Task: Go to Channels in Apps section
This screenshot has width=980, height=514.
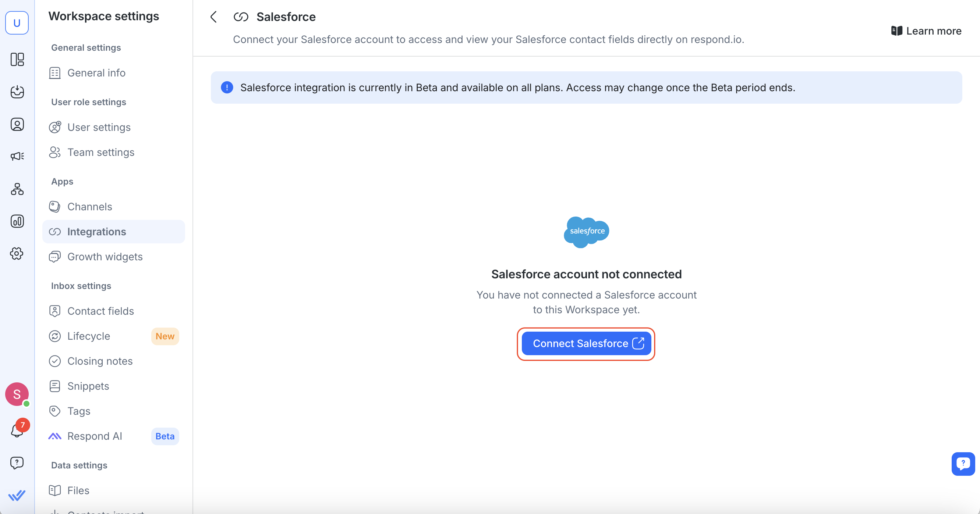Action: [90, 206]
